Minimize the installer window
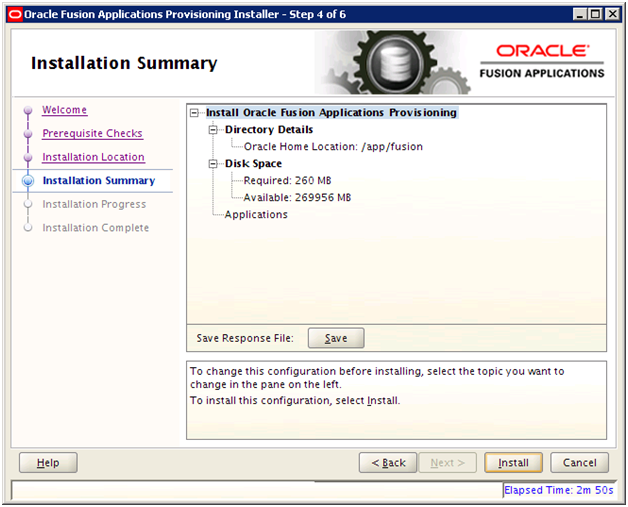This screenshot has height=507, width=628. pos(580,15)
